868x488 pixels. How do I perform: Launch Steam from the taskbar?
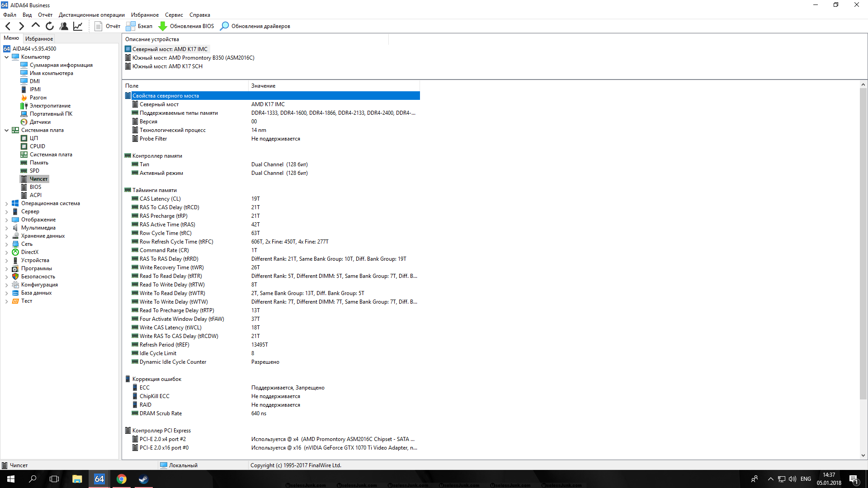point(143,479)
